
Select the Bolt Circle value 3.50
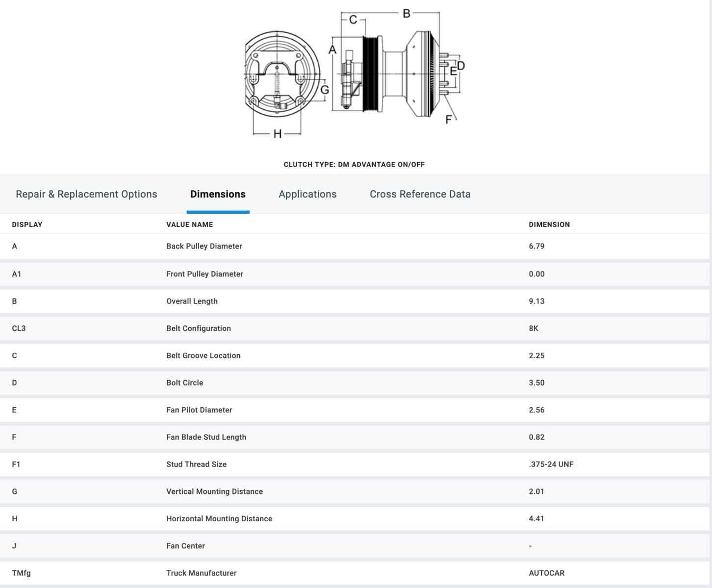click(x=536, y=383)
